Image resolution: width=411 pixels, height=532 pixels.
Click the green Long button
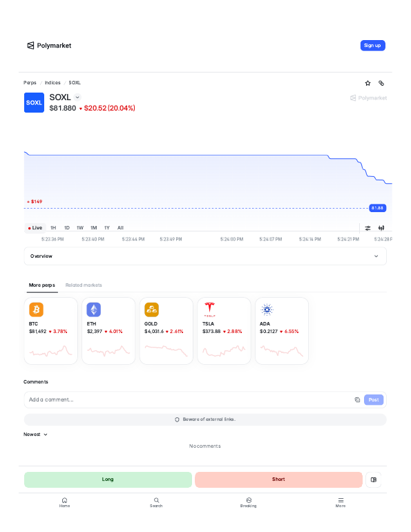pos(108,479)
